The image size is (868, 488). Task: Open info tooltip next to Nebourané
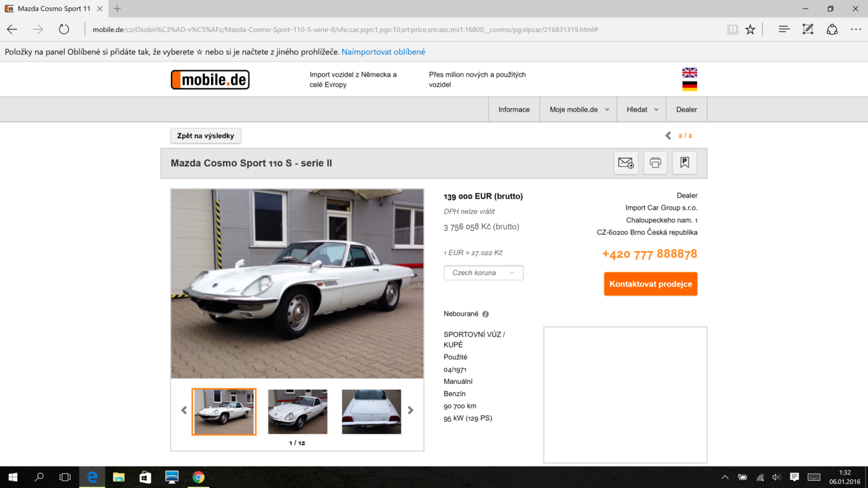(485, 314)
